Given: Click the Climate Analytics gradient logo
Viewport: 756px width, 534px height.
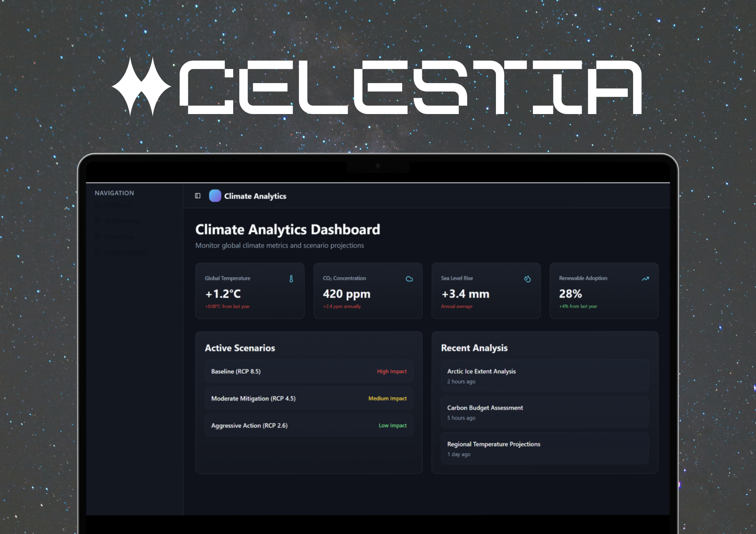Looking at the screenshot, I should [215, 196].
